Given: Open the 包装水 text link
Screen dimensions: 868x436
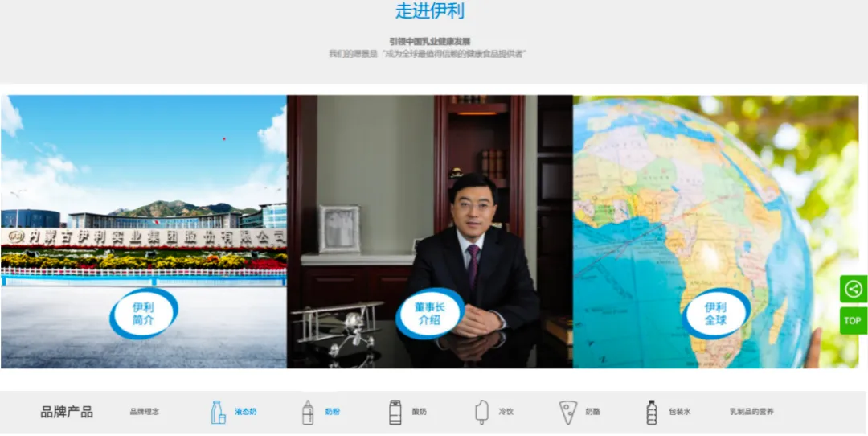Looking at the screenshot, I should (x=679, y=412).
